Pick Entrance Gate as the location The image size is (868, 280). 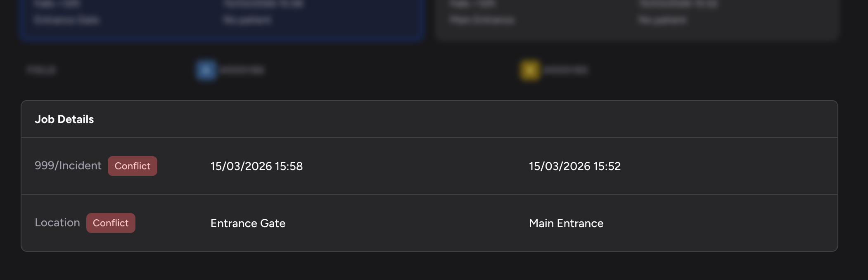coord(248,223)
